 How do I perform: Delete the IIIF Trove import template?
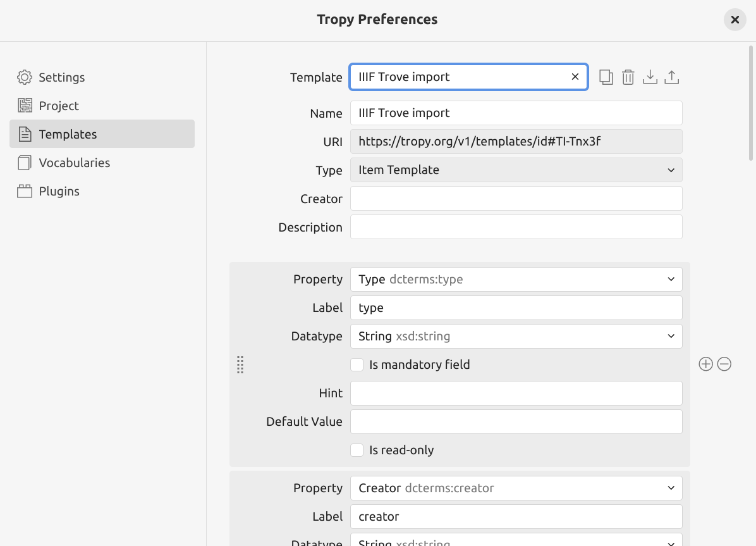(x=628, y=77)
